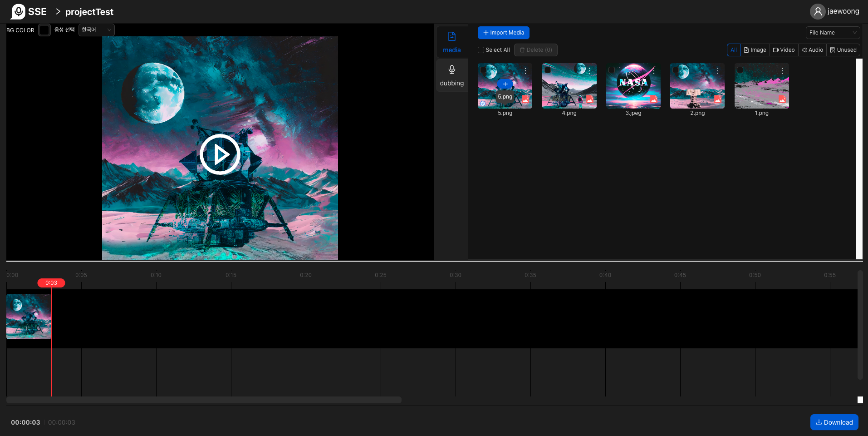Open the BG COLOR black swatch
This screenshot has width=868, height=436.
(44, 30)
